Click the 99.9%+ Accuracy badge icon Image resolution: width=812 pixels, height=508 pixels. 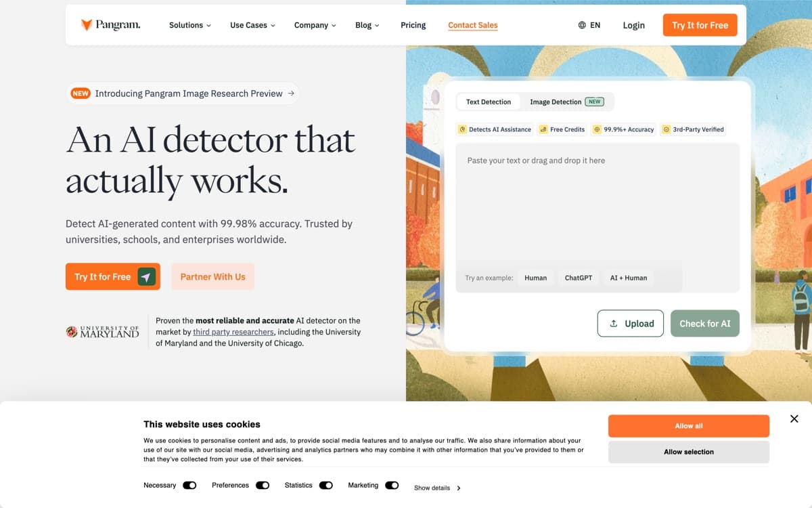pos(597,129)
